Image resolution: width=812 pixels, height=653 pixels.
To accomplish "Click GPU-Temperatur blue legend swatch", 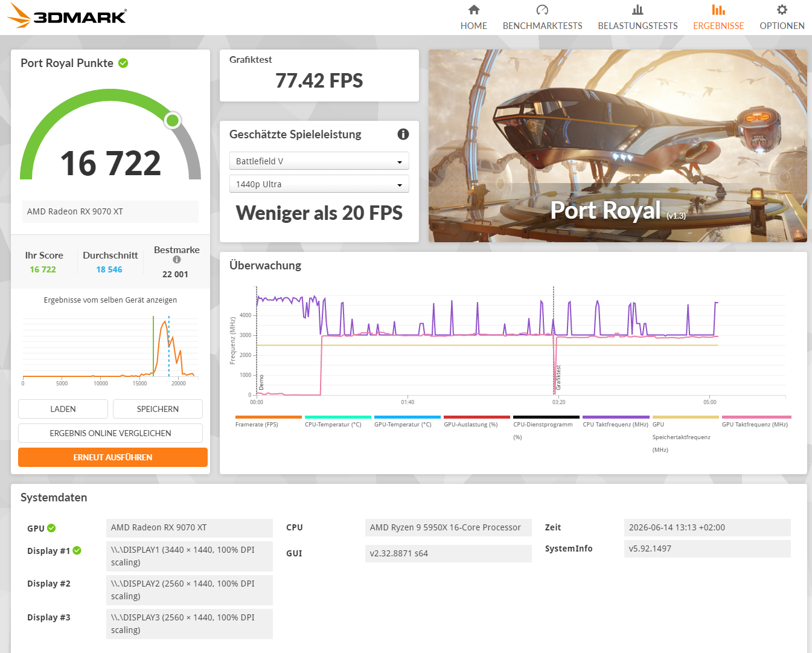I will pyautogui.click(x=408, y=417).
